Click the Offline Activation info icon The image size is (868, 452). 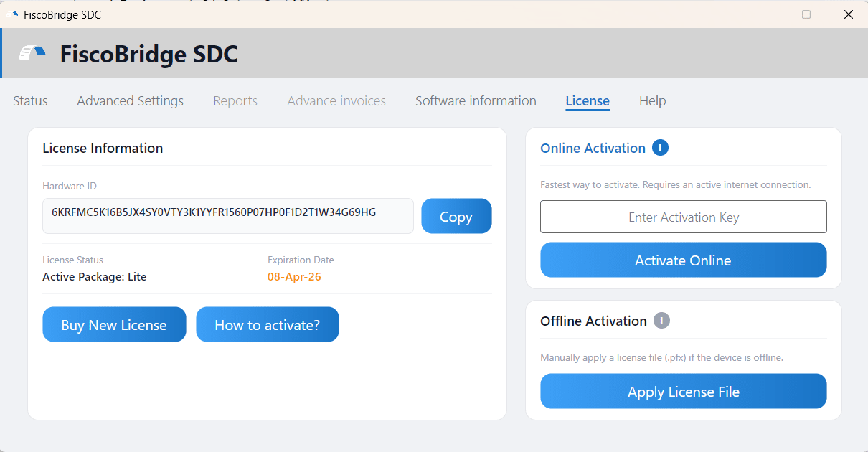(661, 321)
